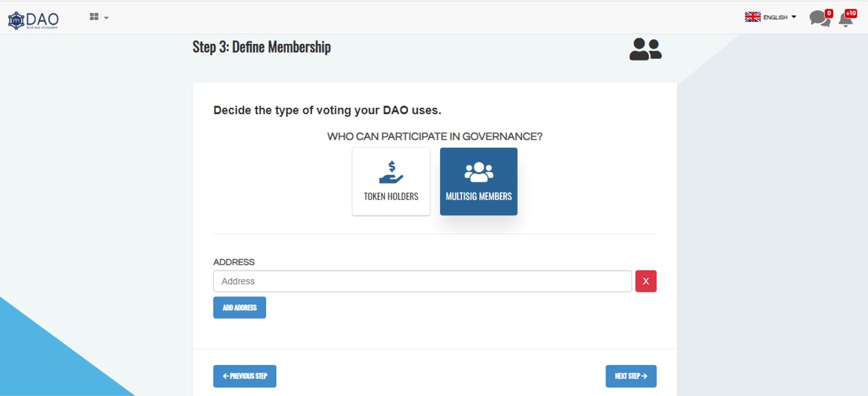Screen dimensions: 868x396
Task: Click the members icon beside the Step 3 heading
Action: coord(645,49)
